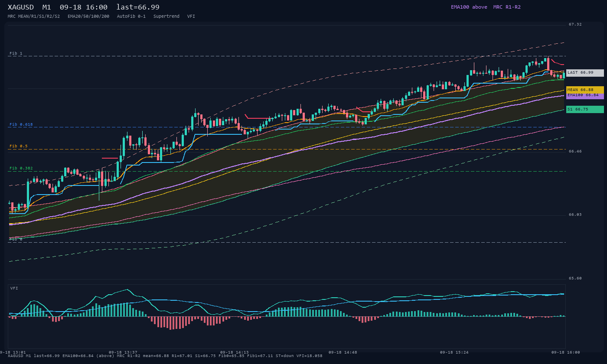This screenshot has width=607, height=364.
Task: Click the last=66.99 header value
Action: tap(138, 7)
